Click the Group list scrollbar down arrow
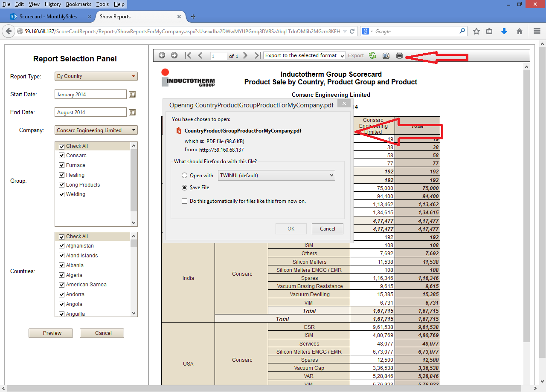The width and height of the screenshot is (546, 392). [x=134, y=223]
